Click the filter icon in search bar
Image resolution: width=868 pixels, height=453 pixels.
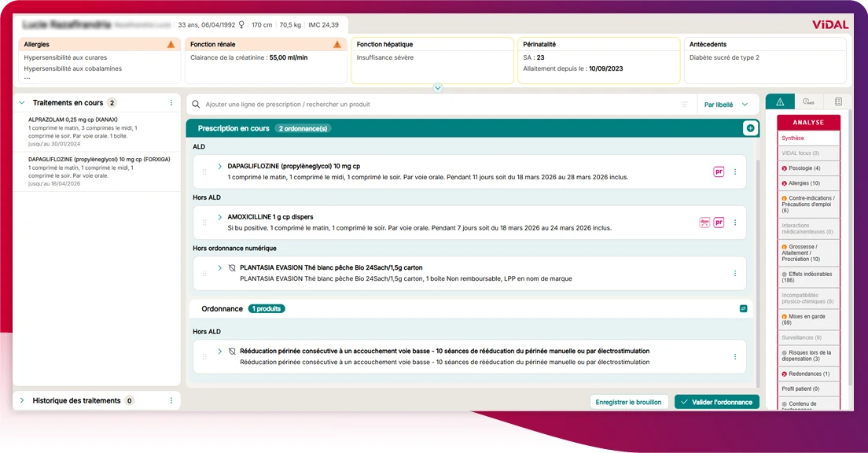tap(684, 105)
